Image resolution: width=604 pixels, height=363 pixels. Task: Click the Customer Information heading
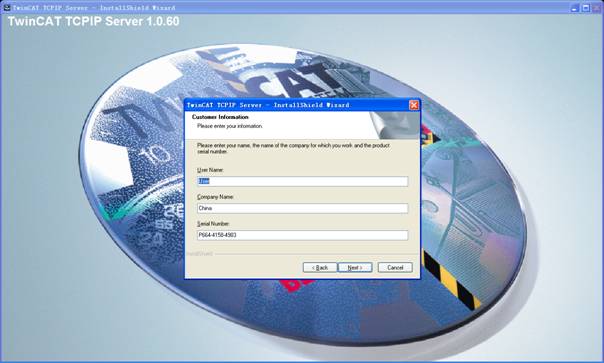pos(220,117)
